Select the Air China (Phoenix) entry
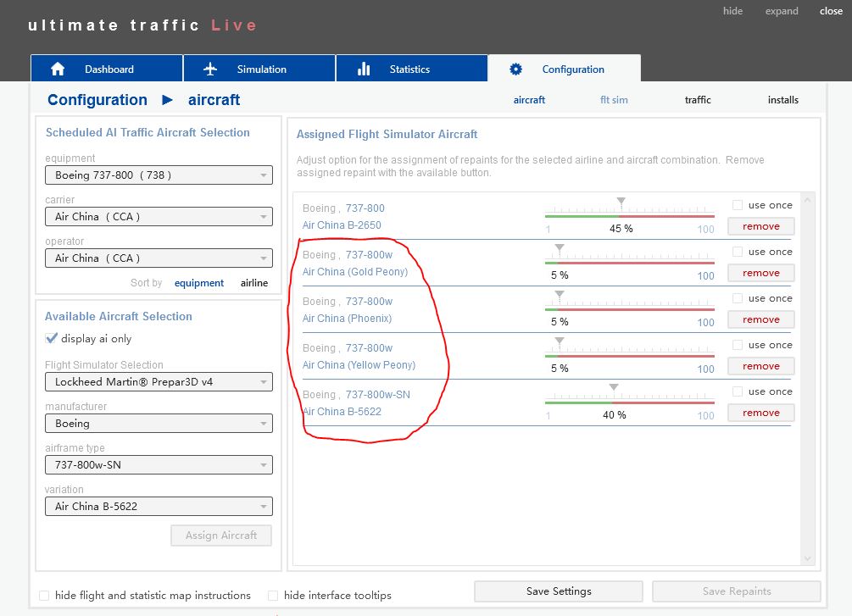The image size is (852, 616). (348, 319)
